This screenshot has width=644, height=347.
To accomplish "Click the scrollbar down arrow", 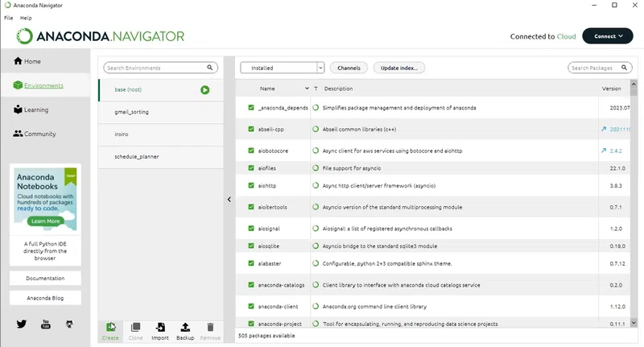I will 634,323.
